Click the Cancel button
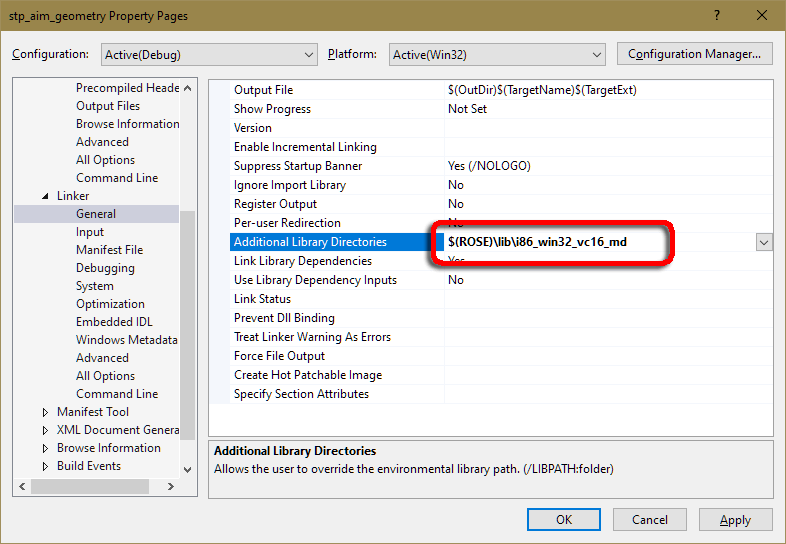Image resolution: width=786 pixels, height=544 pixels. (x=650, y=519)
